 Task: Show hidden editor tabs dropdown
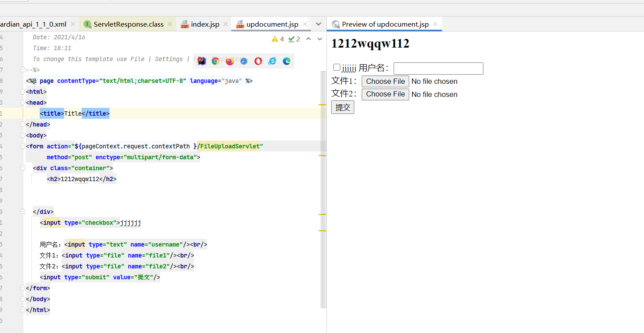point(319,24)
